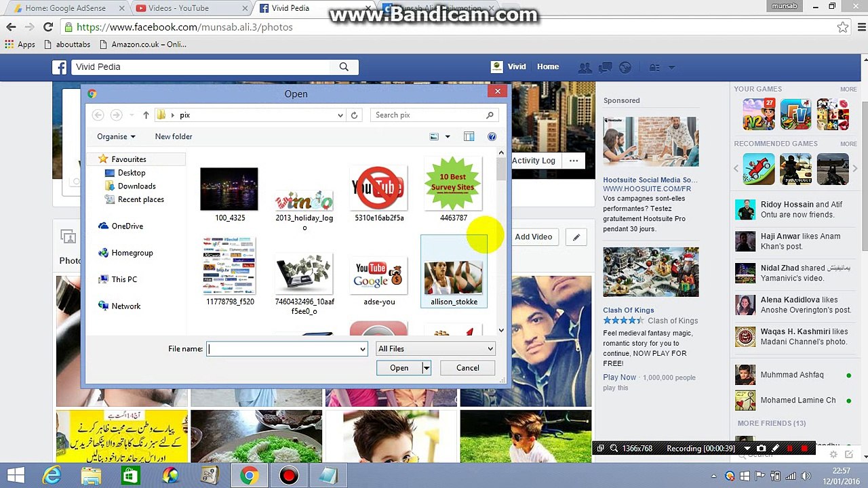868x488 pixels.
Task: Open the Windows Start button
Action: click(x=16, y=476)
